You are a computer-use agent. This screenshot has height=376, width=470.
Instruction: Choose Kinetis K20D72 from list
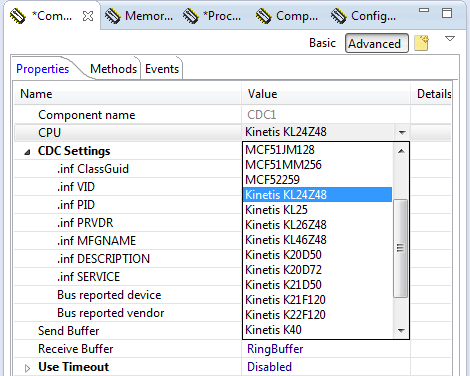(318, 270)
